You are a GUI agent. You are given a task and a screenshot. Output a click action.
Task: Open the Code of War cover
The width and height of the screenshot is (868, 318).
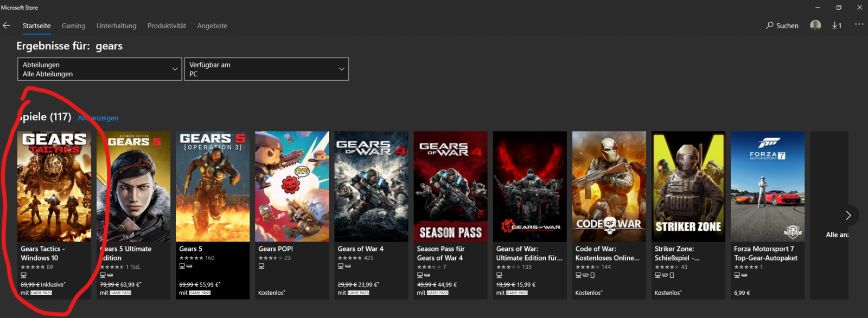(x=609, y=186)
